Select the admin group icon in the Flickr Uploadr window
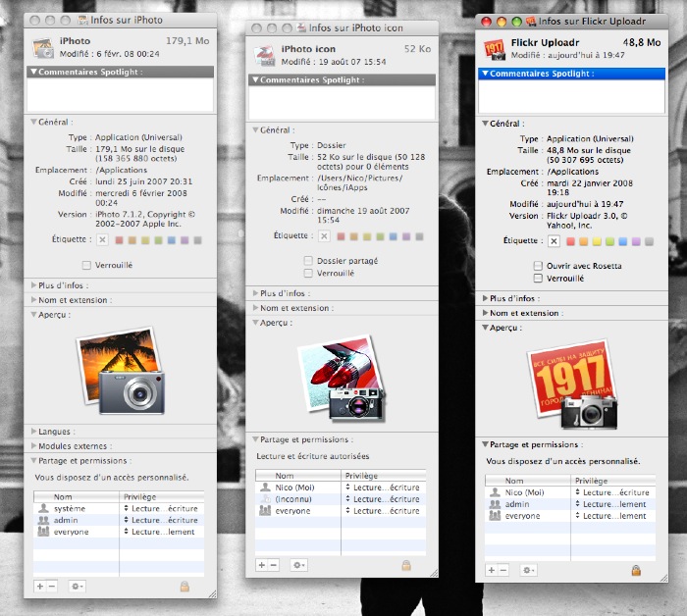The height and width of the screenshot is (616, 687). (495, 504)
